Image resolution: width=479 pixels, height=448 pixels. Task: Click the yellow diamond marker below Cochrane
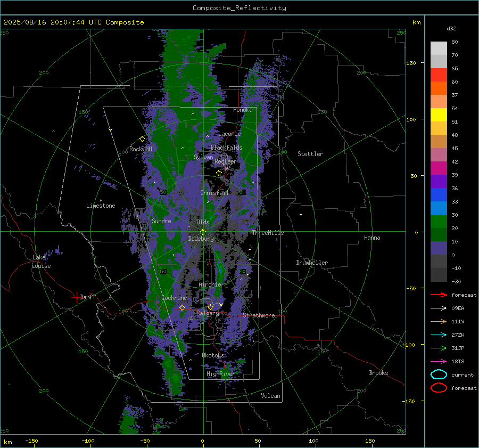(x=183, y=307)
